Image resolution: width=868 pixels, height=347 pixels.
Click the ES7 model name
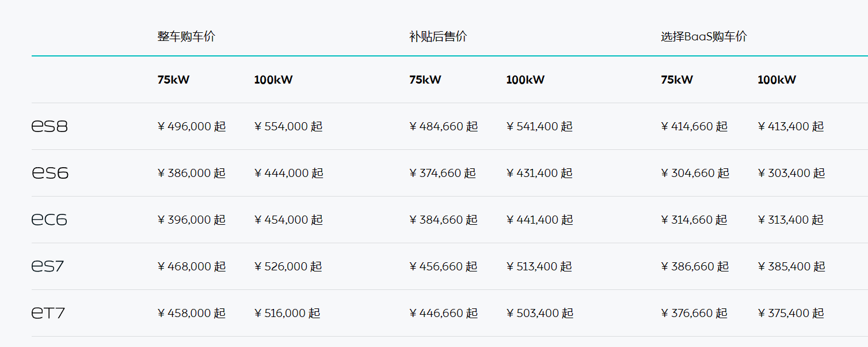48,266
